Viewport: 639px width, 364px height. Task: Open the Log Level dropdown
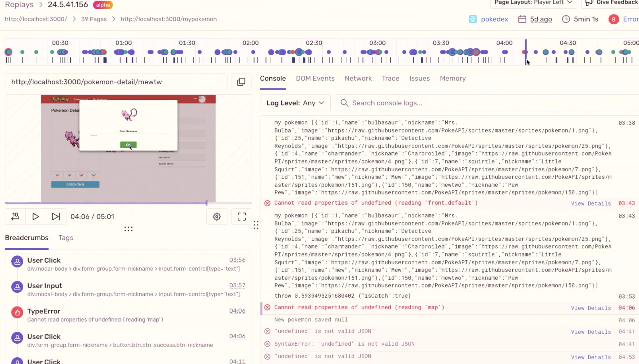pos(295,103)
